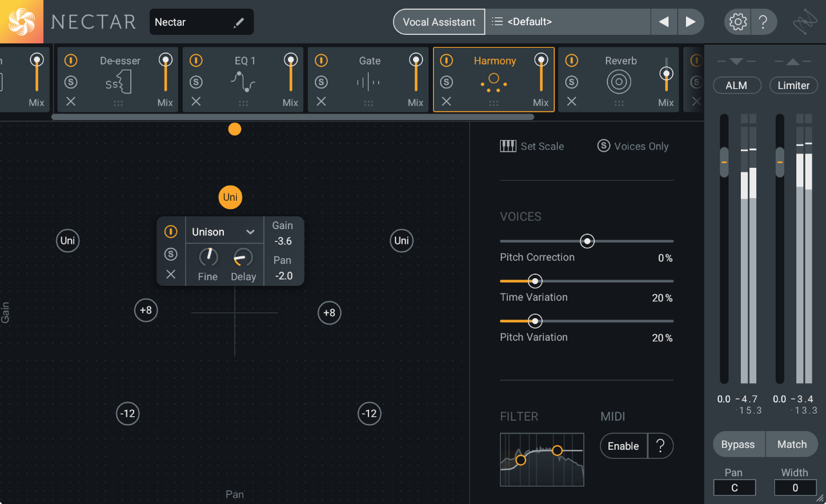Click the Pitch Variation slider handle
Screen dimensions: 826x504
point(535,321)
